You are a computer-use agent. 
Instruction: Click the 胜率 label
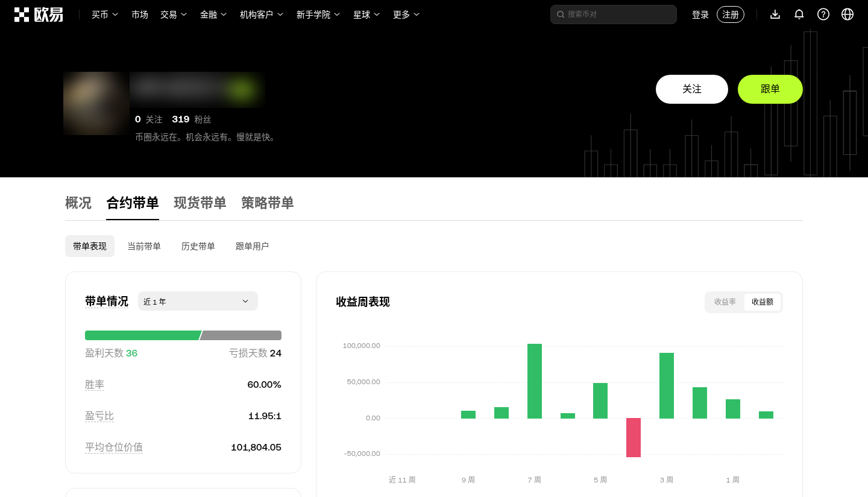95,384
